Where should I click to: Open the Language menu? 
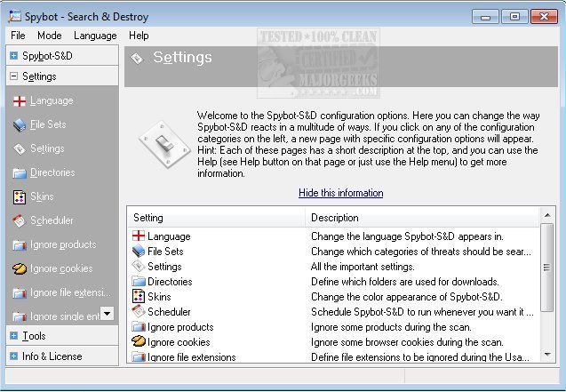click(95, 36)
